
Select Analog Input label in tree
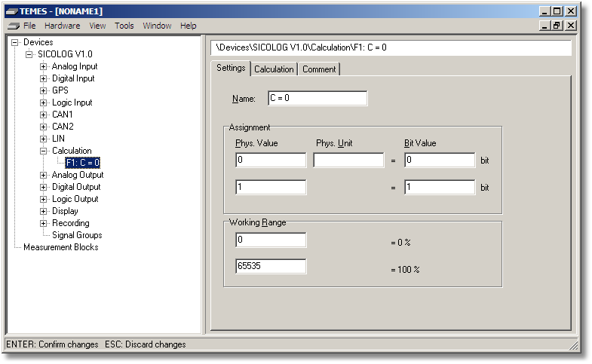coord(75,66)
